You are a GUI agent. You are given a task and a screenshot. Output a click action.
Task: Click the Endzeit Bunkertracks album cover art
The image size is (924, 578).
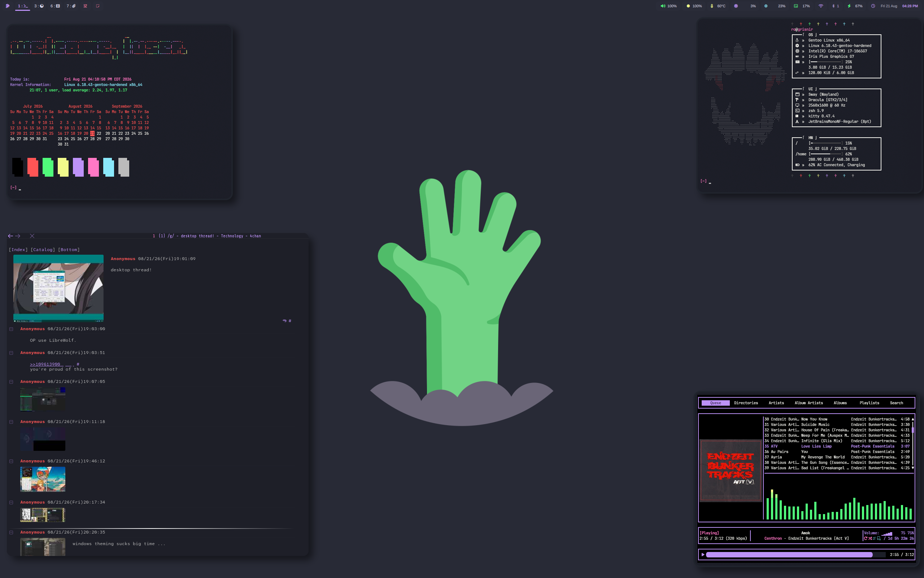coord(731,470)
